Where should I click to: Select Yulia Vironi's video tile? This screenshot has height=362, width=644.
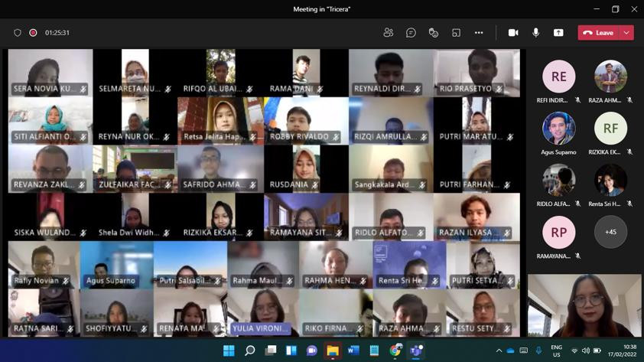tap(264, 312)
